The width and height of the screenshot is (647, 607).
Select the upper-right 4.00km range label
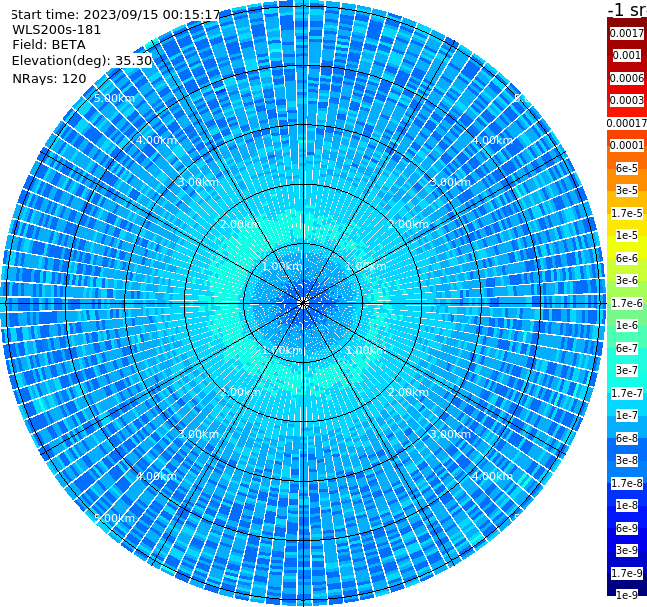(x=492, y=140)
